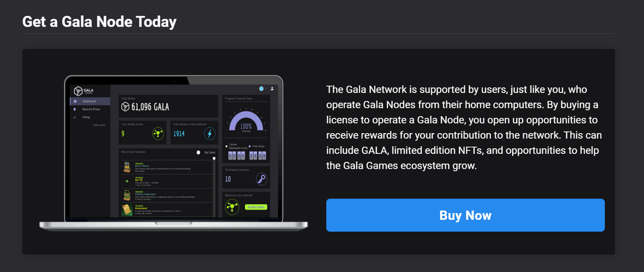Expand the globe language dropdown
Viewport: 644px width, 272px height.
pos(262,88)
